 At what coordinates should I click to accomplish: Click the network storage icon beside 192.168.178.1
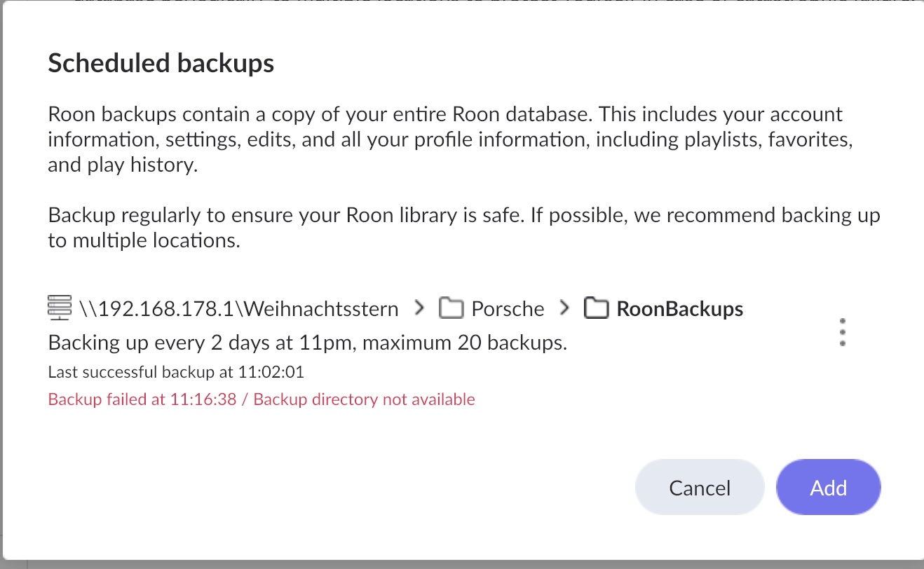click(60, 308)
